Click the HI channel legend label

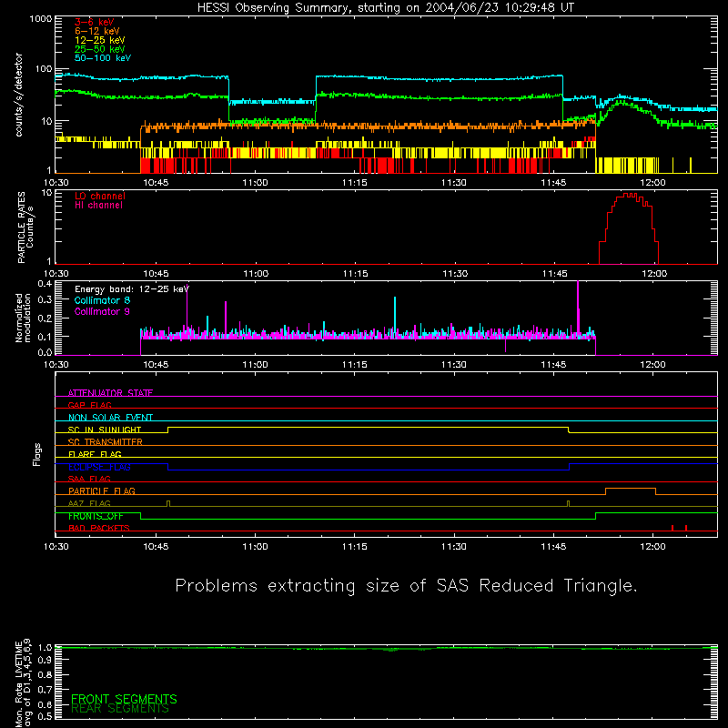pos(98,206)
